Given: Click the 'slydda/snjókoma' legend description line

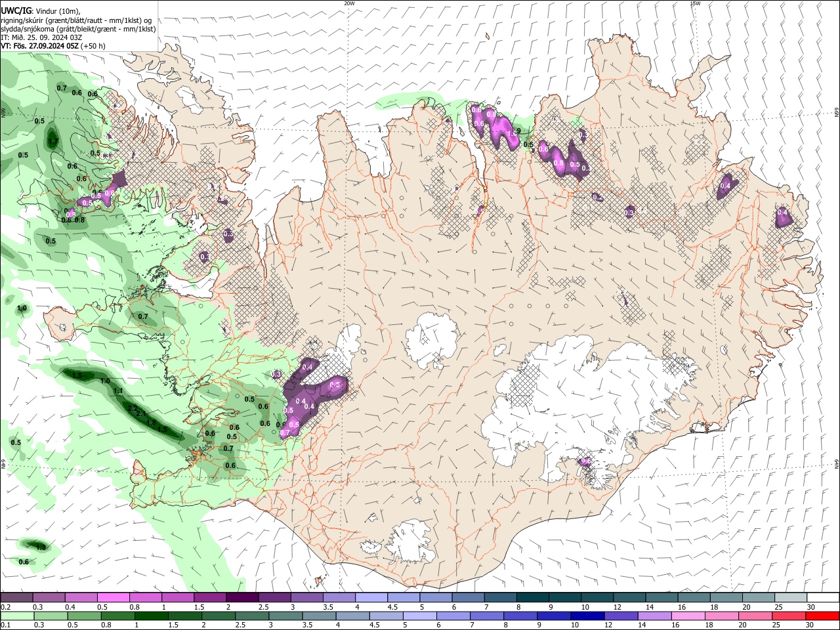Looking at the screenshot, I should (78, 29).
